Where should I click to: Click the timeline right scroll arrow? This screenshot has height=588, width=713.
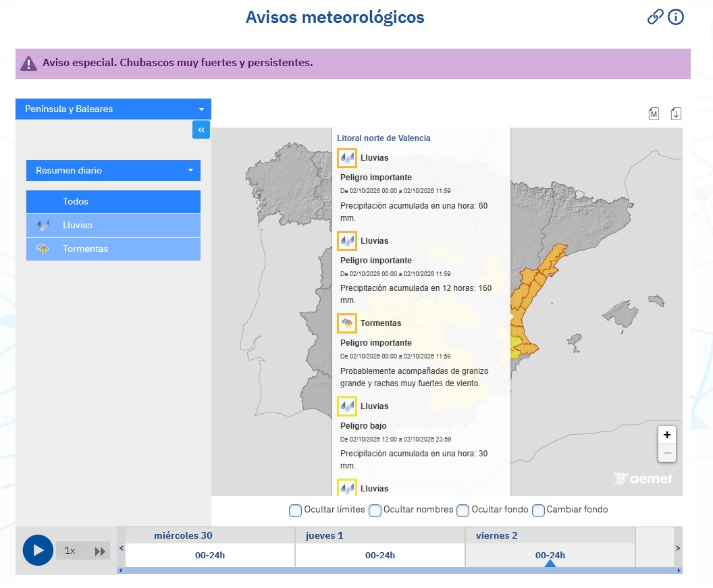[x=677, y=548]
